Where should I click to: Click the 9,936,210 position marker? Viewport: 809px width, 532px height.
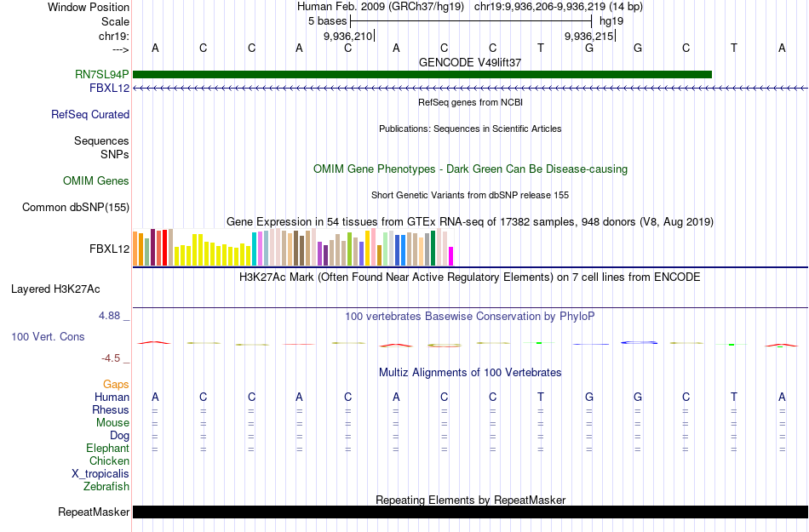point(347,36)
